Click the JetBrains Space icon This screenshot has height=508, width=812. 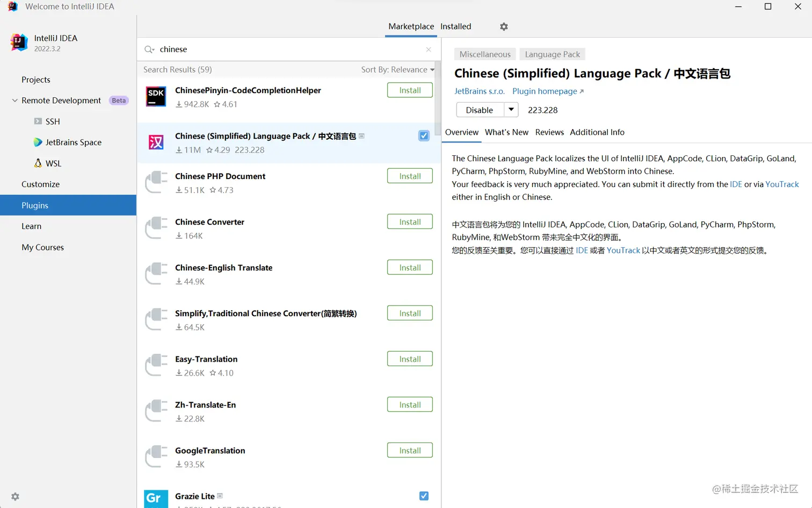coord(38,142)
